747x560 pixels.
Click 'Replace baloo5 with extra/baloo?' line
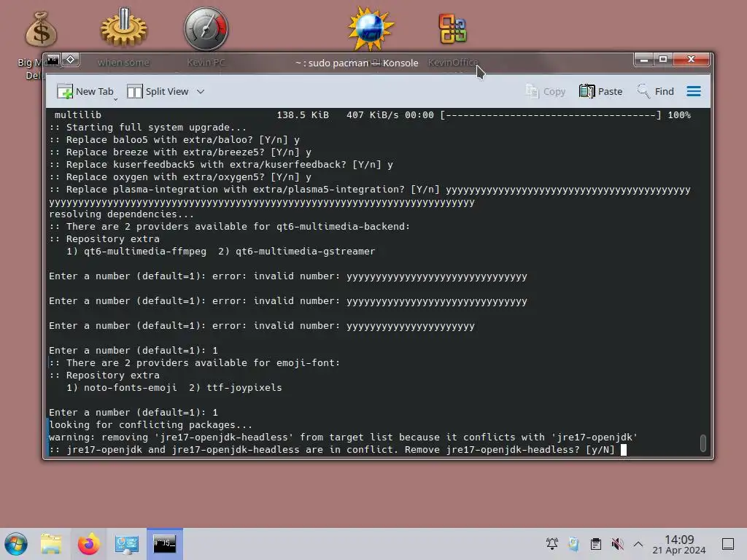174,139
